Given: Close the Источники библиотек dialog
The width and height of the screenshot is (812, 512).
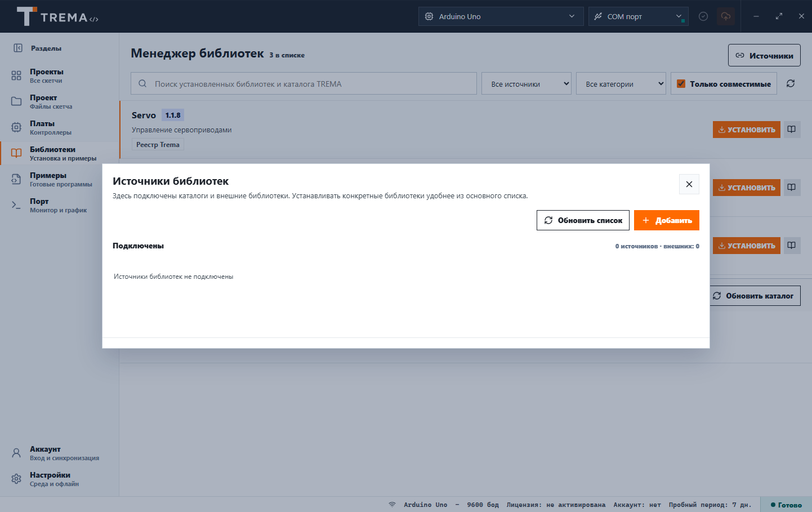Looking at the screenshot, I should point(689,184).
